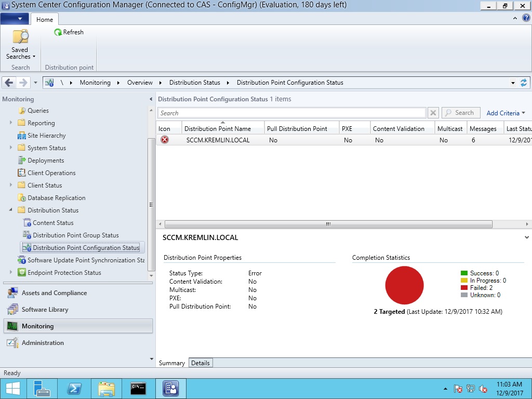Screen dimensions: 532x399
Task: Click the Search button
Action: point(461,113)
